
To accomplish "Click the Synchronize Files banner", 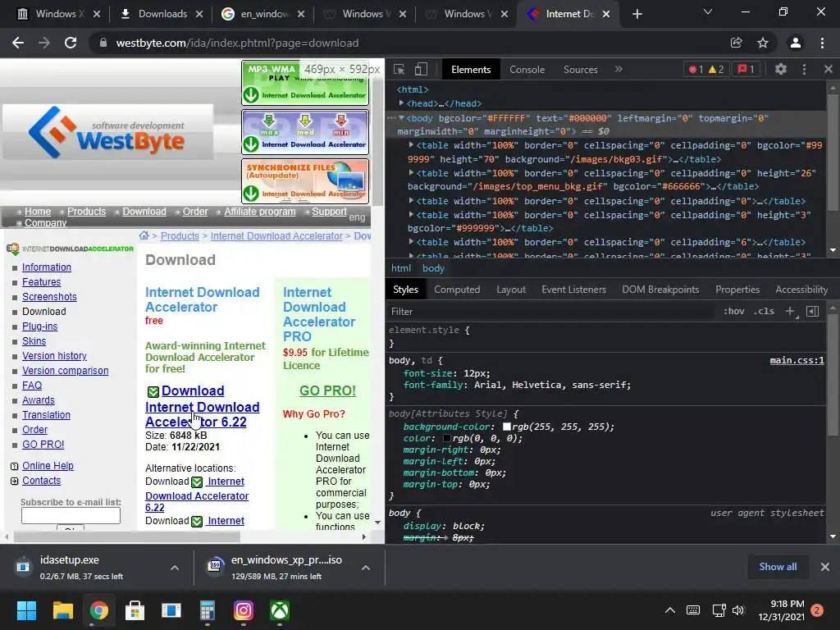I will pos(305,181).
